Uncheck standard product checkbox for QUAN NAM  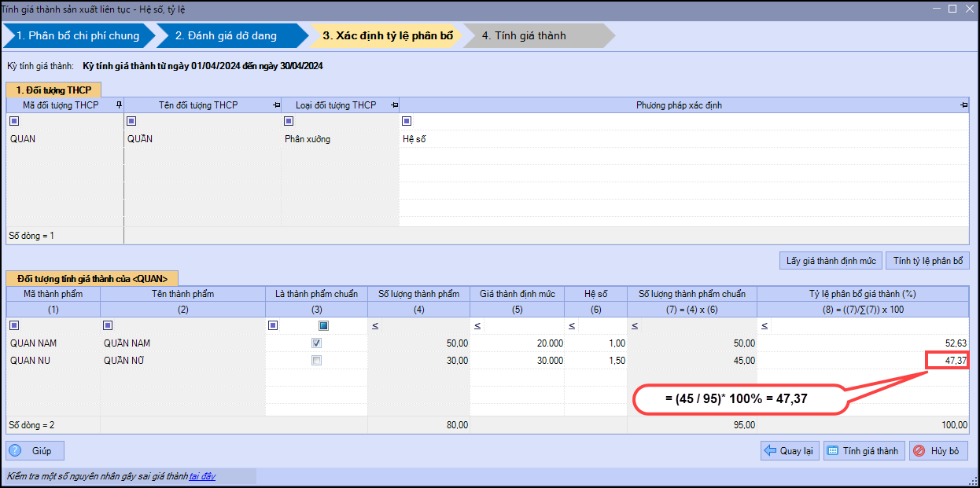point(316,343)
